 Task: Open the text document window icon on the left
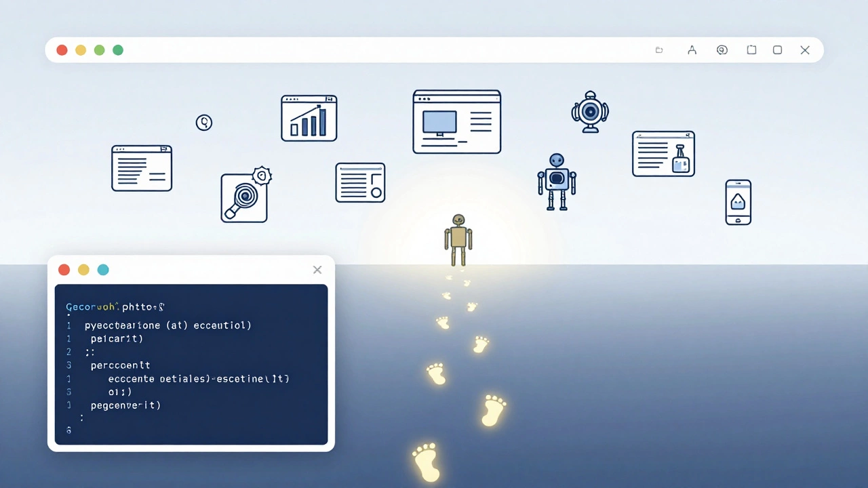tap(142, 167)
